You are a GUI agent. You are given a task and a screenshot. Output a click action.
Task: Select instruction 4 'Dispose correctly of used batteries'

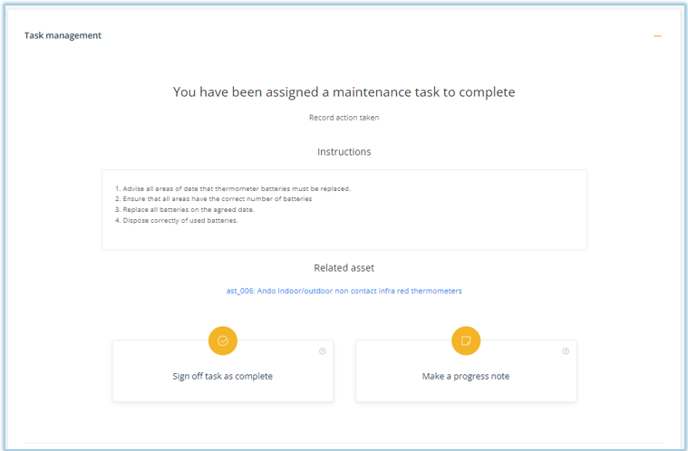(176, 220)
